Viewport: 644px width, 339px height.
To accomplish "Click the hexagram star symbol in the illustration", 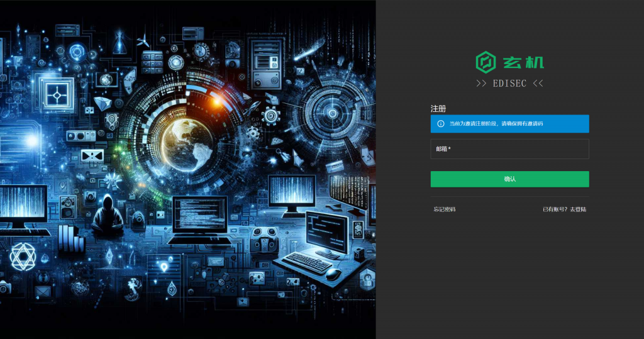I will tap(24, 257).
